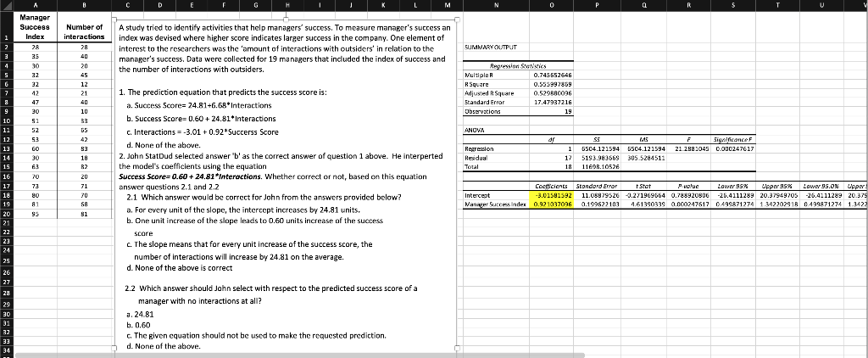
Task: Click the value 0.529880096
Action: (x=552, y=93)
